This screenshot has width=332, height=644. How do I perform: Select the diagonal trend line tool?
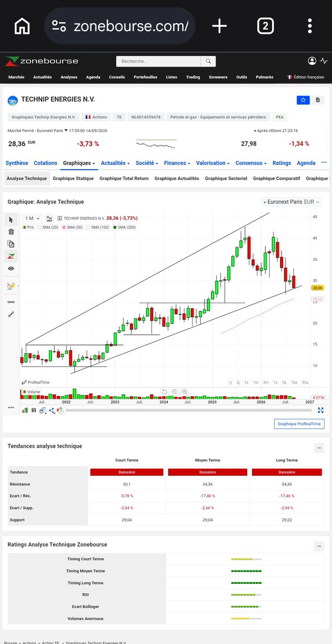point(11,314)
